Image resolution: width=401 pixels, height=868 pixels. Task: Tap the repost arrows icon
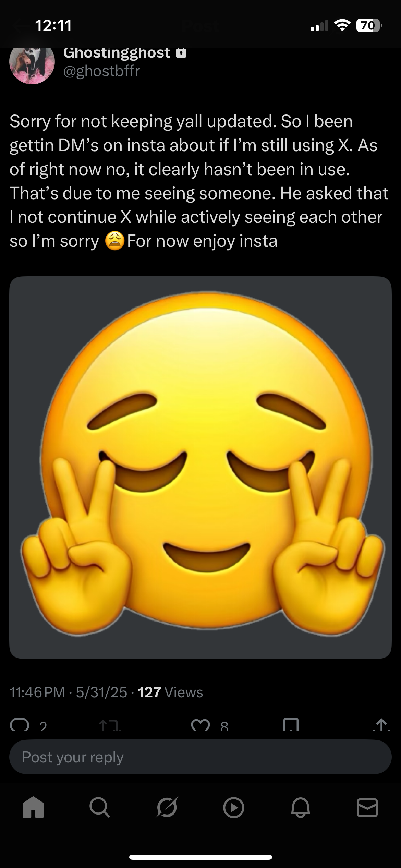[x=109, y=725]
